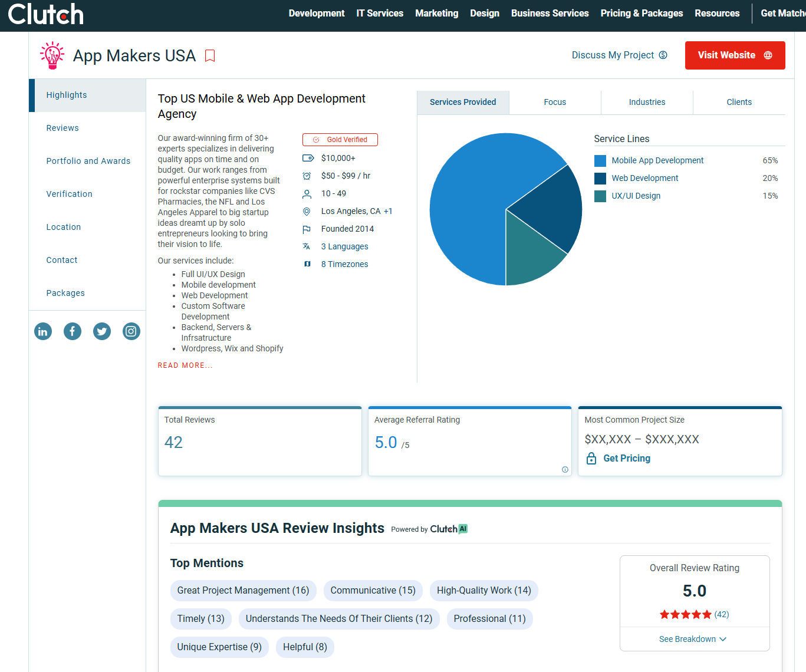Click the Discuss My Project link

pos(619,55)
